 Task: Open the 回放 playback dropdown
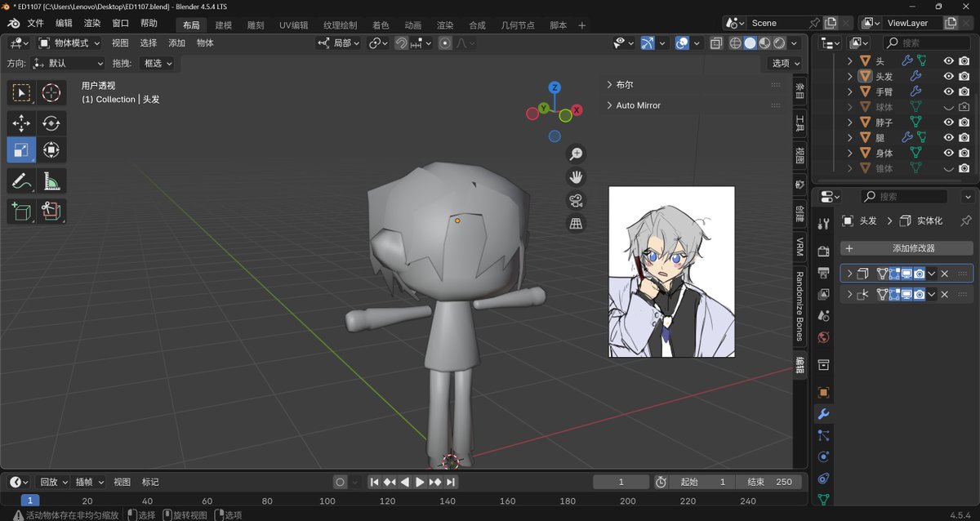point(54,482)
